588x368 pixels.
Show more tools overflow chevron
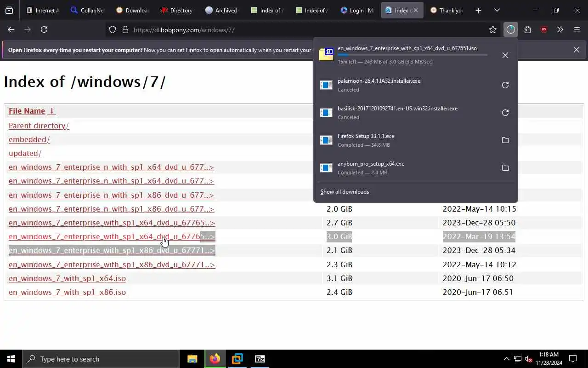560,29
